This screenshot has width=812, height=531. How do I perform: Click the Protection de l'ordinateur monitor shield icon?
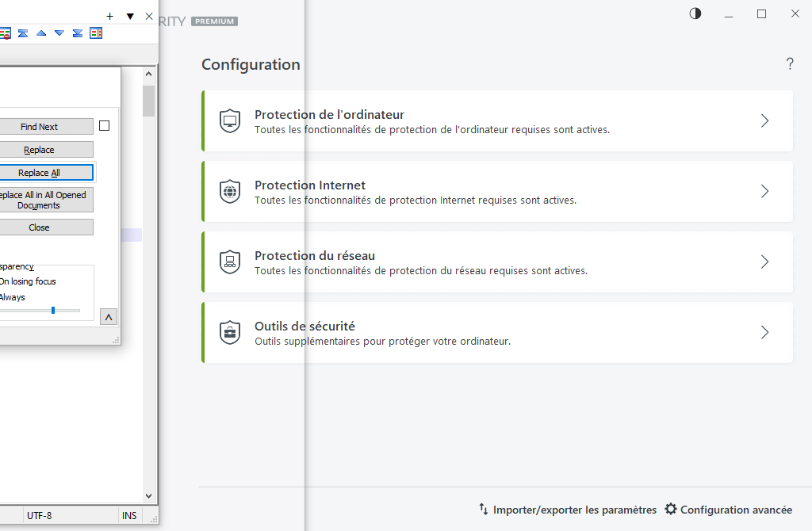pyautogui.click(x=230, y=120)
